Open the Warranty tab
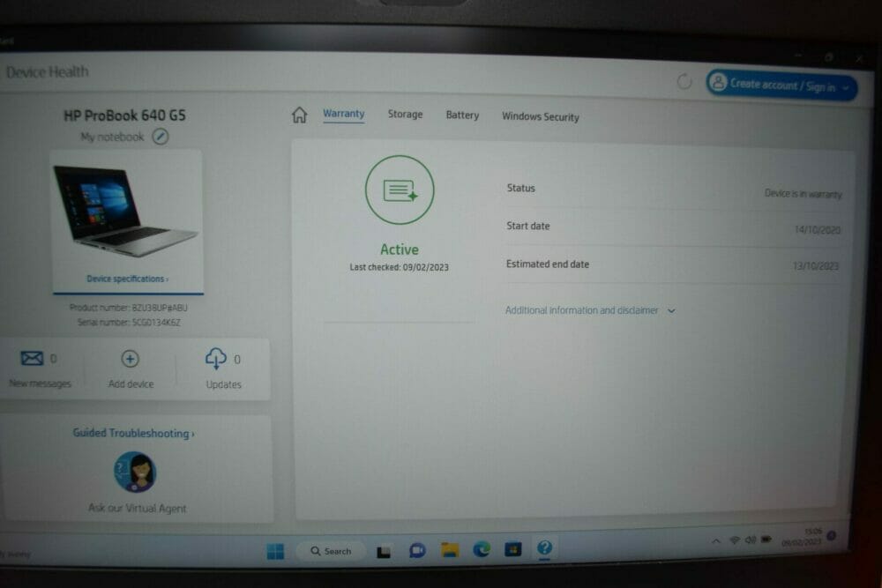This screenshot has width=882, height=588. tap(344, 114)
